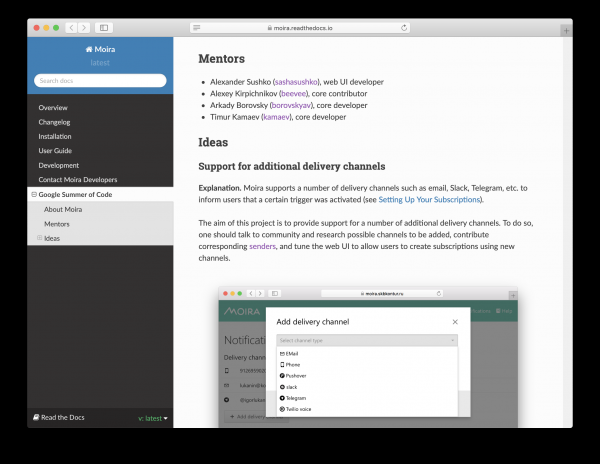Click the Add delivery channel screenshot image

tap(368, 360)
